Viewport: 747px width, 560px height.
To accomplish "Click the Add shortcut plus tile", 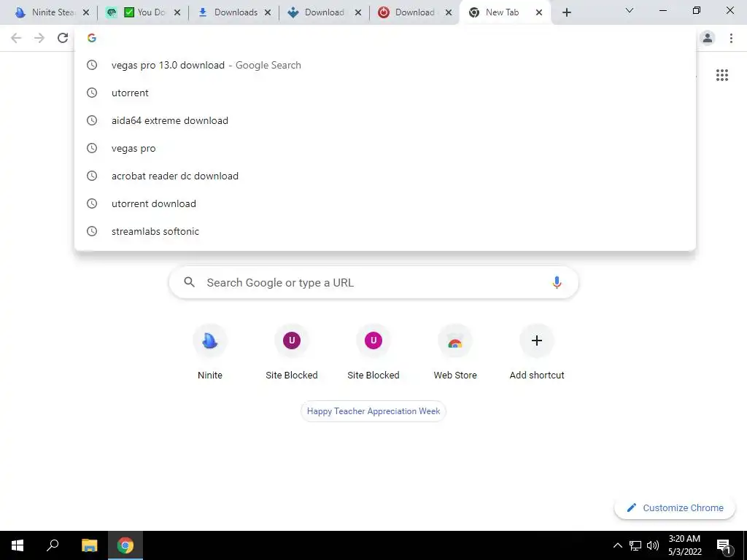I will point(537,352).
